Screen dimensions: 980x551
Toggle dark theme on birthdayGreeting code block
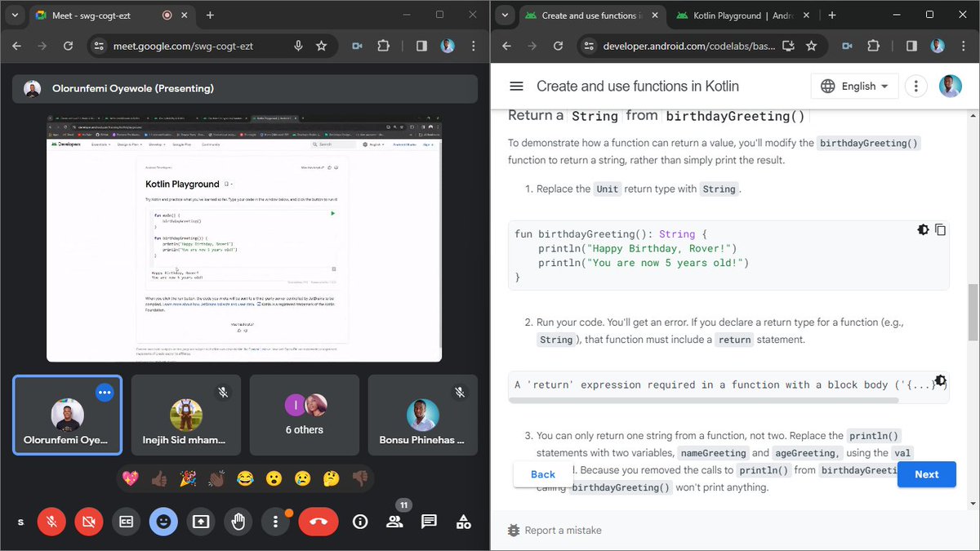(923, 230)
